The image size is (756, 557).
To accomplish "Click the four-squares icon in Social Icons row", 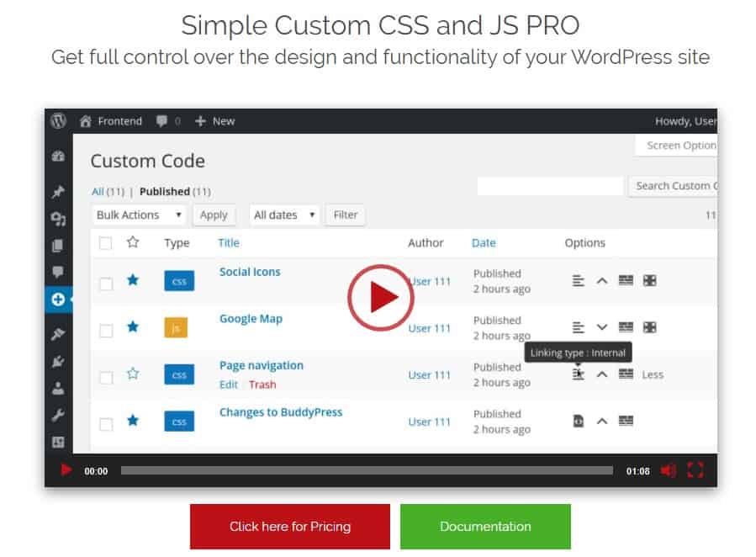I will point(649,281).
